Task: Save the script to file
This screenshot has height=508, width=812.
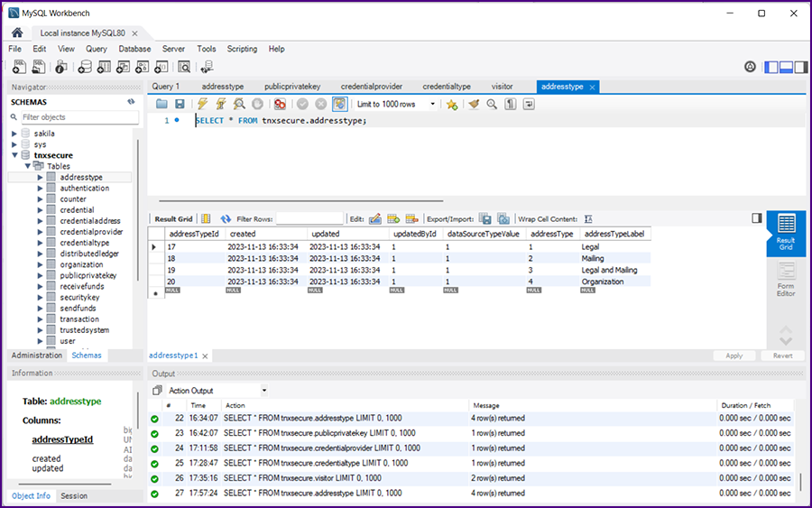Action: click(180, 104)
